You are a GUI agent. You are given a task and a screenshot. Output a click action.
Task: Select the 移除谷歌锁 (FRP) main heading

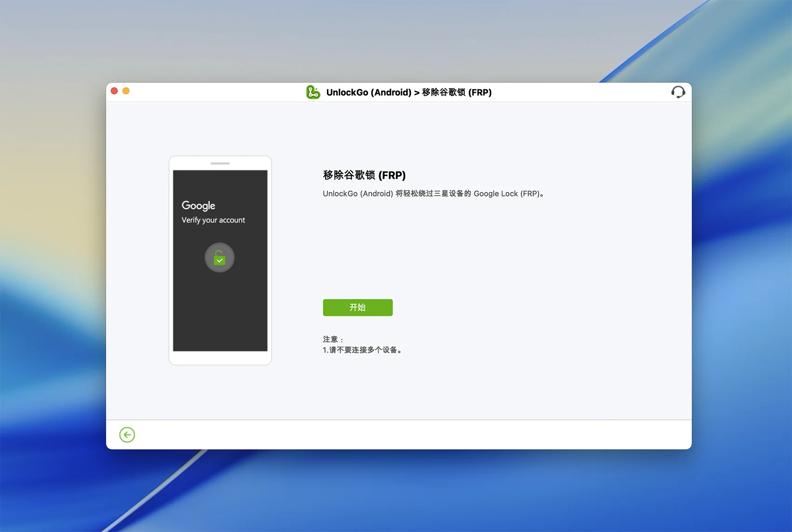click(364, 175)
